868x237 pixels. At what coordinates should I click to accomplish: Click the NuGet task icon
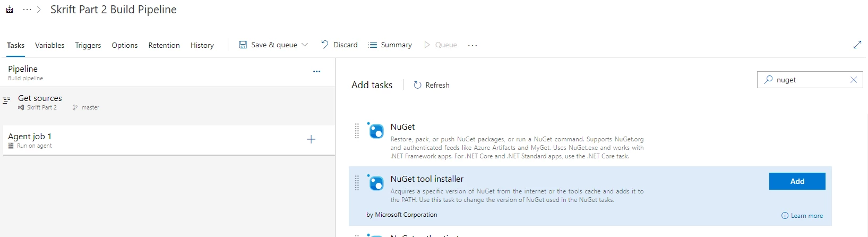click(376, 130)
